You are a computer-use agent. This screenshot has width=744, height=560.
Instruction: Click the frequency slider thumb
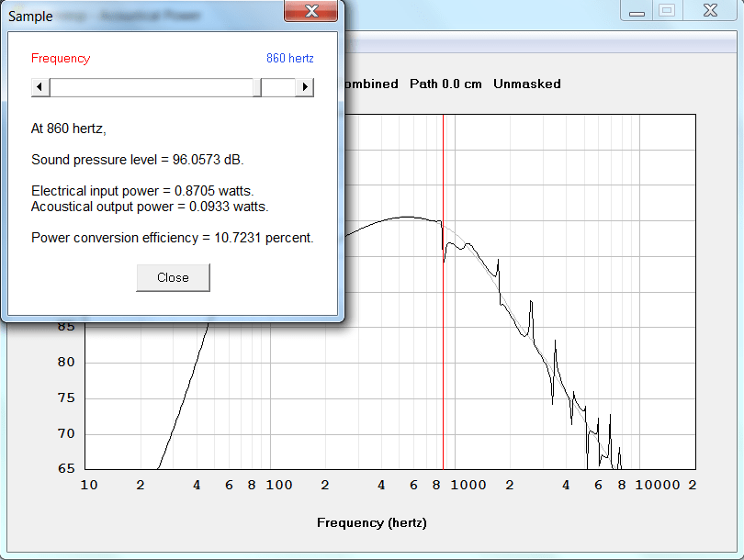pyautogui.click(x=257, y=87)
